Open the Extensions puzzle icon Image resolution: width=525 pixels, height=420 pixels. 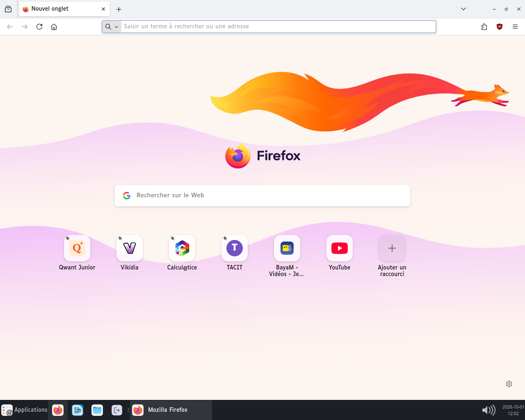tap(484, 27)
